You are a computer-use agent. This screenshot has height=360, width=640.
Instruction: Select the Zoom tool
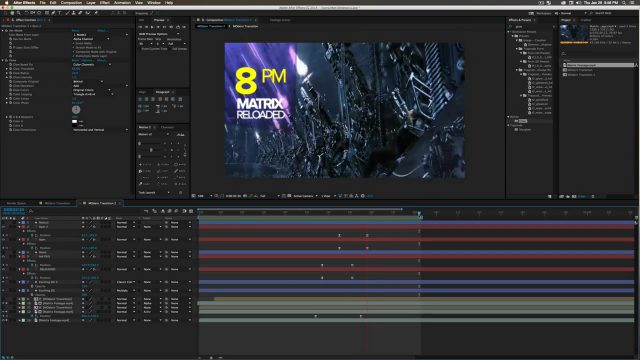click(19, 13)
